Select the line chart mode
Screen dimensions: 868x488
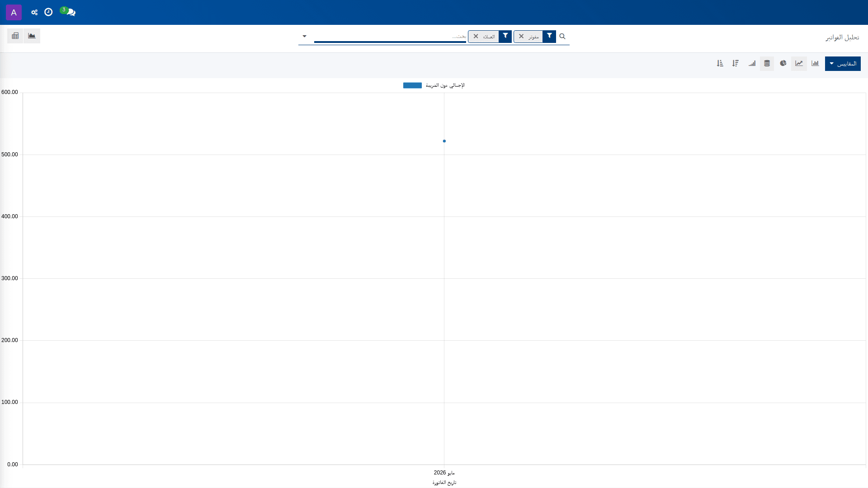[799, 64]
